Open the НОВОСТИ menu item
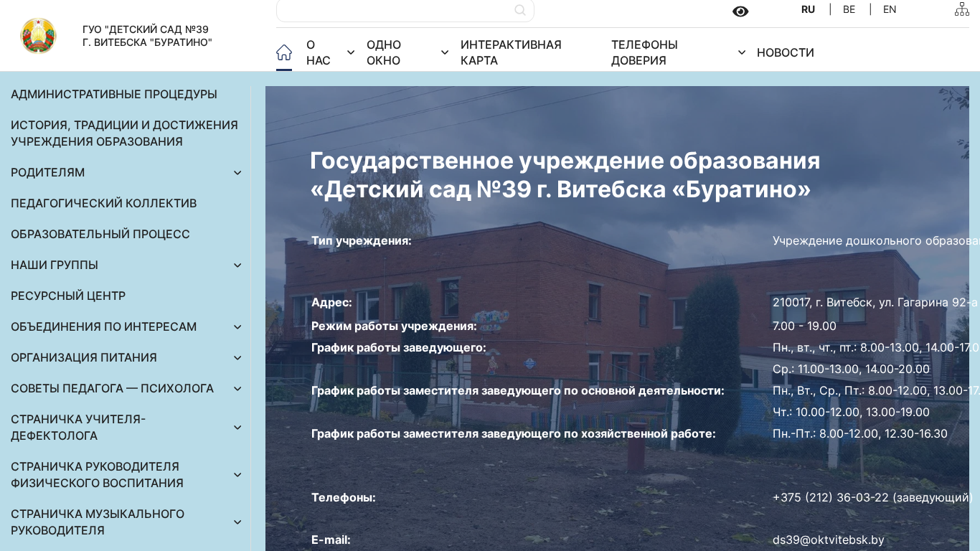Viewport: 980px width, 551px height. click(x=785, y=52)
